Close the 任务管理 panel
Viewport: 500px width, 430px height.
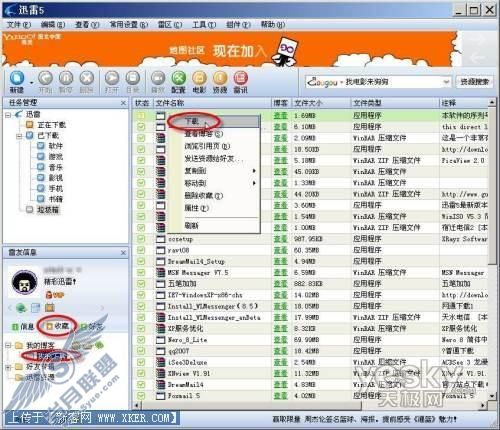click(123, 103)
